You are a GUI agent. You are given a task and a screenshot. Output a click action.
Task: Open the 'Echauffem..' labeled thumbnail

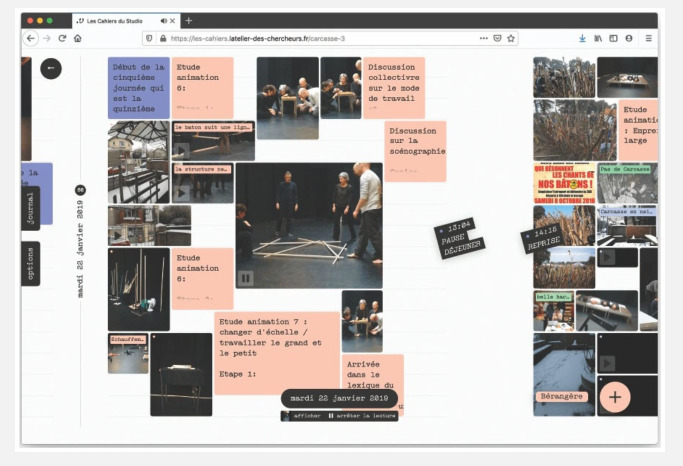pos(128,353)
